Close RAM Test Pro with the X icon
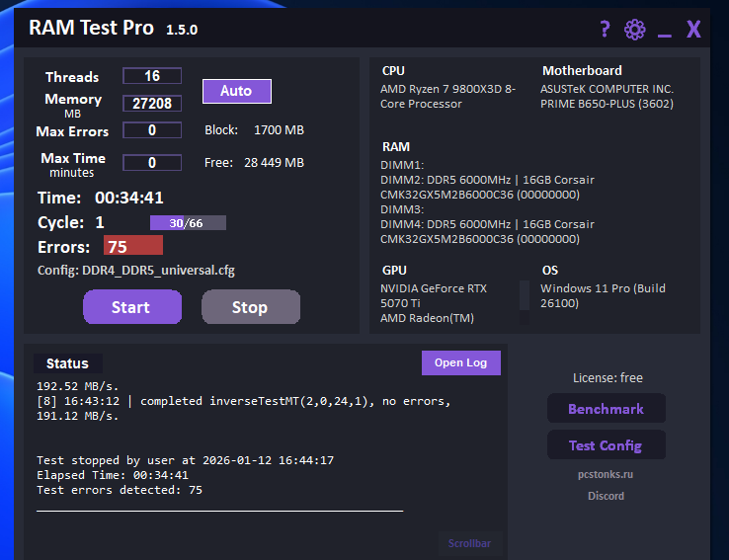The height and width of the screenshot is (560, 729). [693, 30]
